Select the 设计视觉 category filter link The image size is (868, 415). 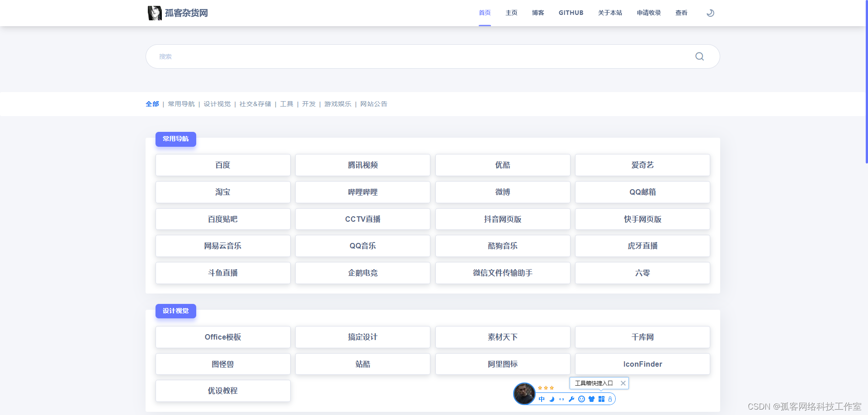click(217, 104)
